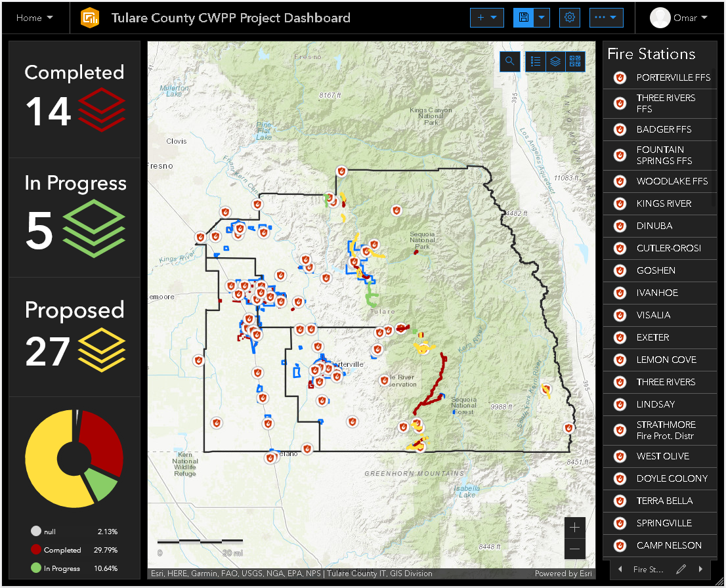Select DINUBA station row
This screenshot has height=588, width=726.
click(660, 226)
